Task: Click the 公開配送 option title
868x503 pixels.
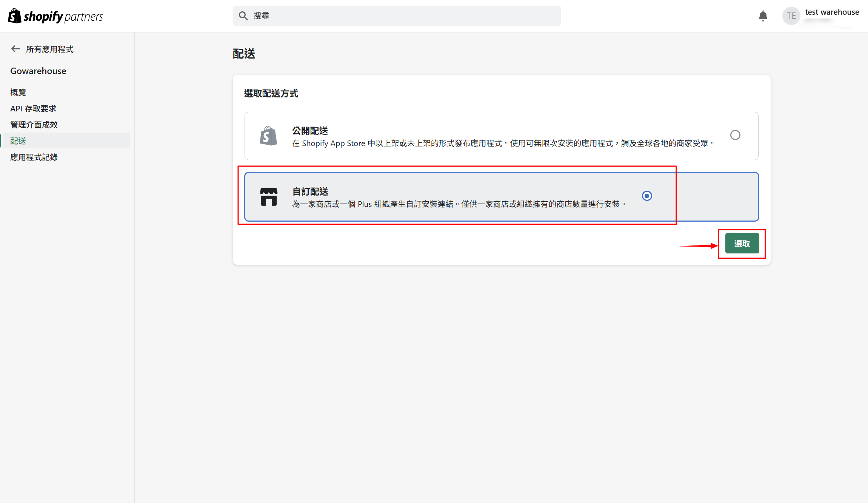Action: click(310, 131)
